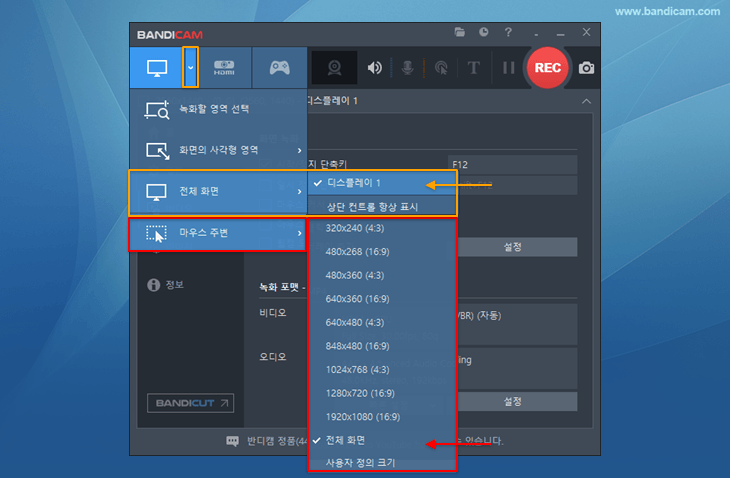
Task: Choose 480x268 (16:9) size
Action: (x=382, y=252)
